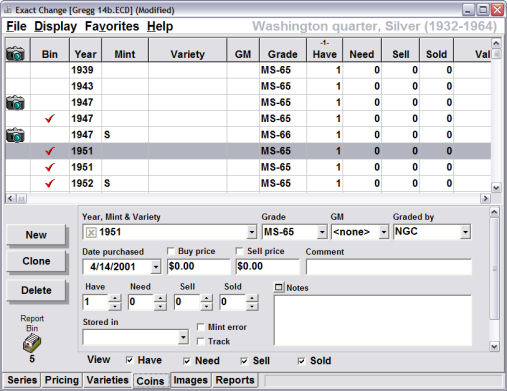This screenshot has width=507, height=391.
Task: Toggle the Buy price checkbox
Action: [171, 251]
